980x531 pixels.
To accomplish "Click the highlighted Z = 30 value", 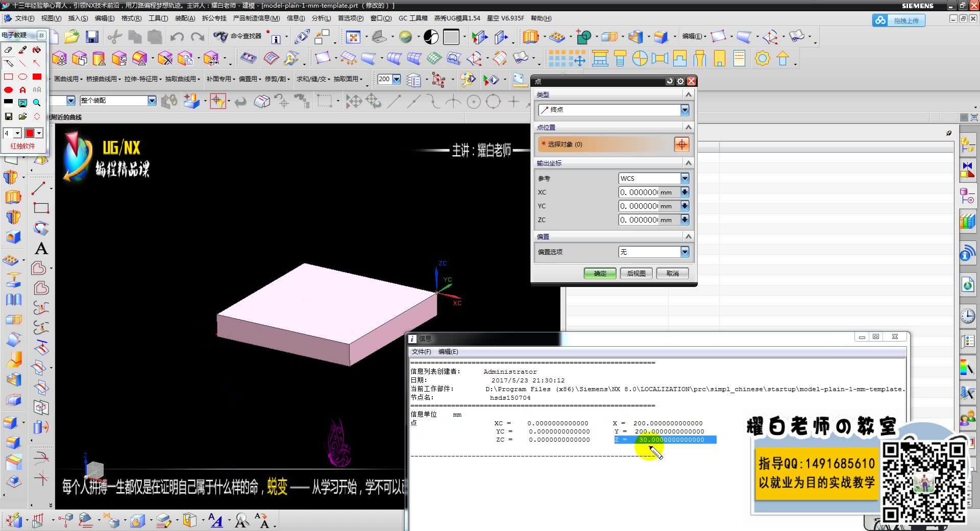I will (x=666, y=440).
